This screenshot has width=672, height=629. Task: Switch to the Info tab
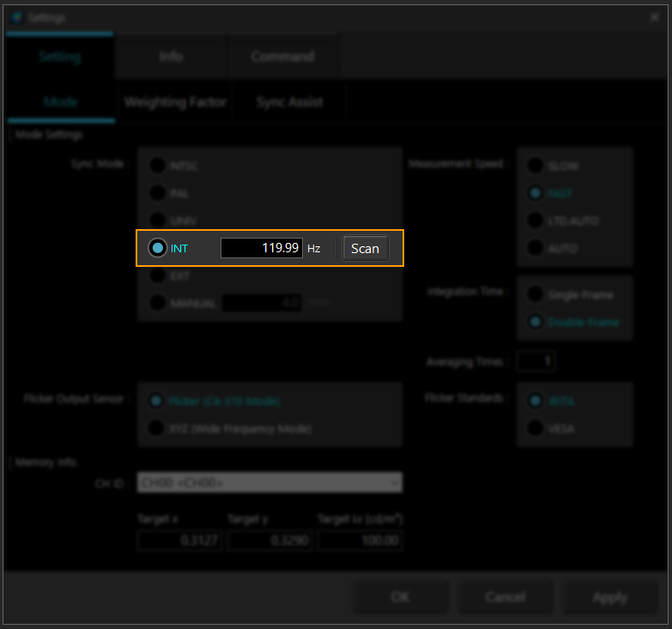(x=171, y=57)
